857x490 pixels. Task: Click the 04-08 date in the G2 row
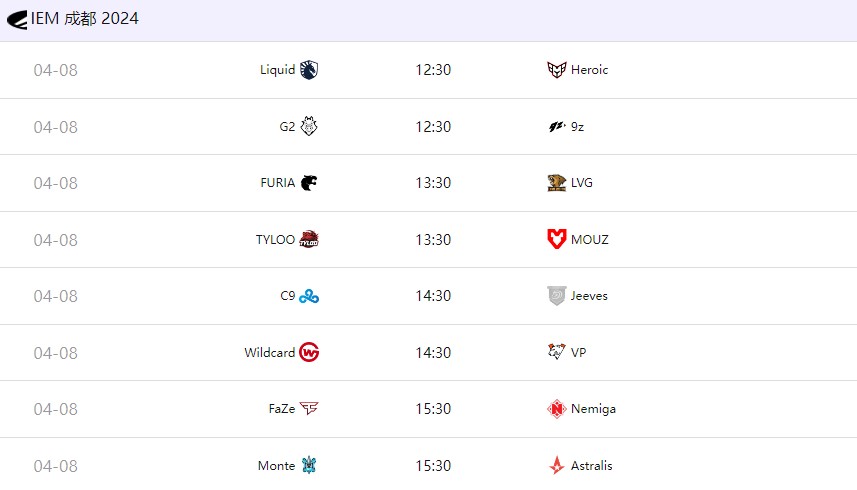[56, 127]
